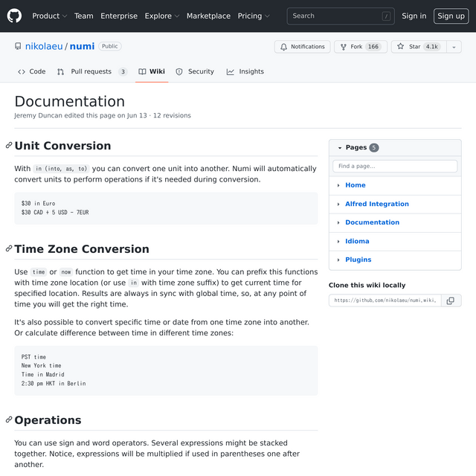Focus the GitHub search field
The width and height of the screenshot is (476, 476).
coord(341,16)
